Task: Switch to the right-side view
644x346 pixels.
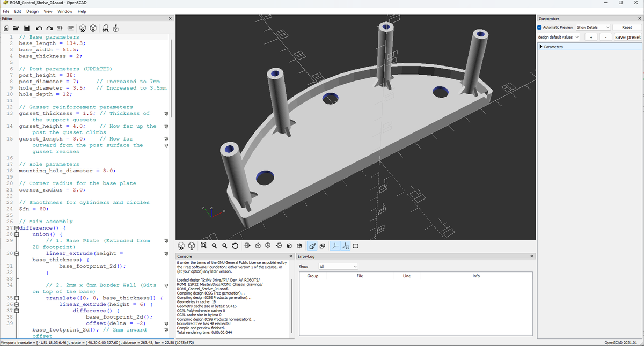Action: point(247,246)
